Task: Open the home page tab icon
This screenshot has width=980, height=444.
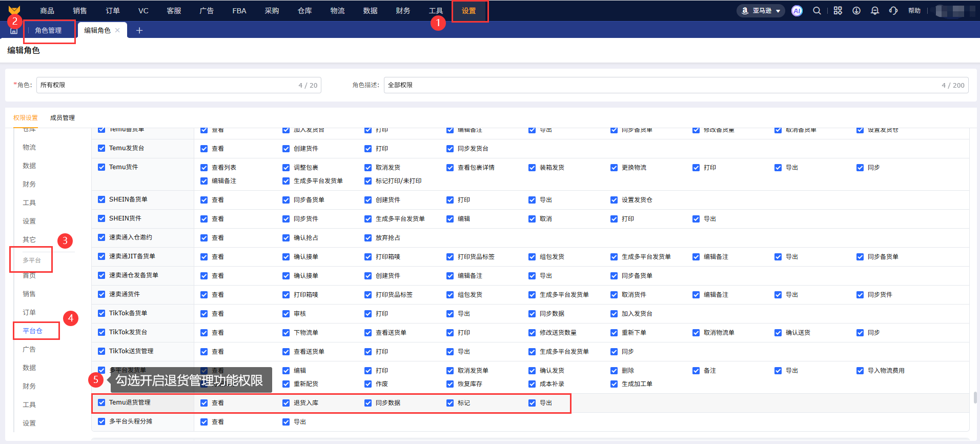Action: 14,31
